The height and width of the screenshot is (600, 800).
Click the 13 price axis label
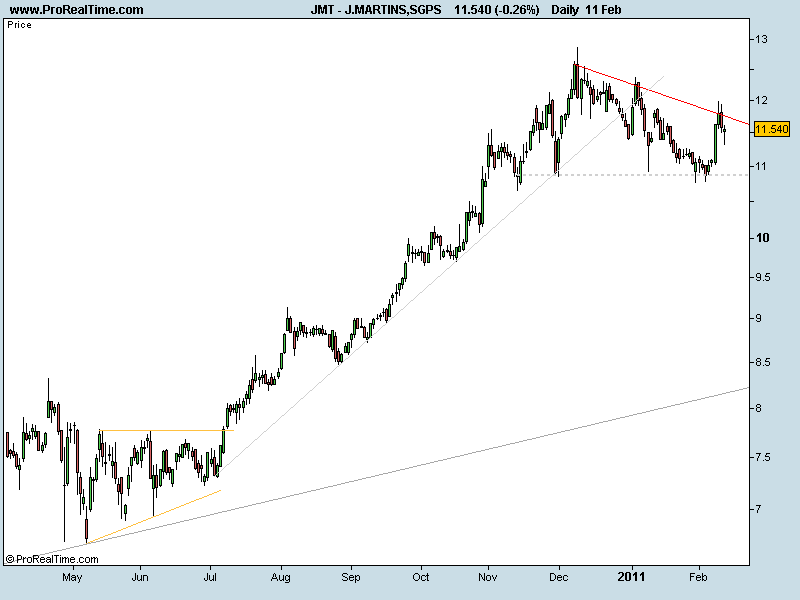point(761,39)
